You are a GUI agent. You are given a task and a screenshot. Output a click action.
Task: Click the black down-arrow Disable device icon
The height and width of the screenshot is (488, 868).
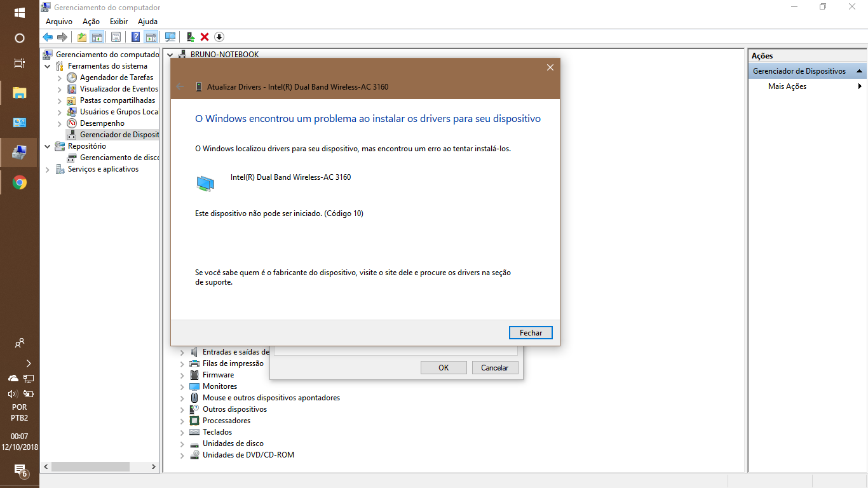(x=219, y=37)
